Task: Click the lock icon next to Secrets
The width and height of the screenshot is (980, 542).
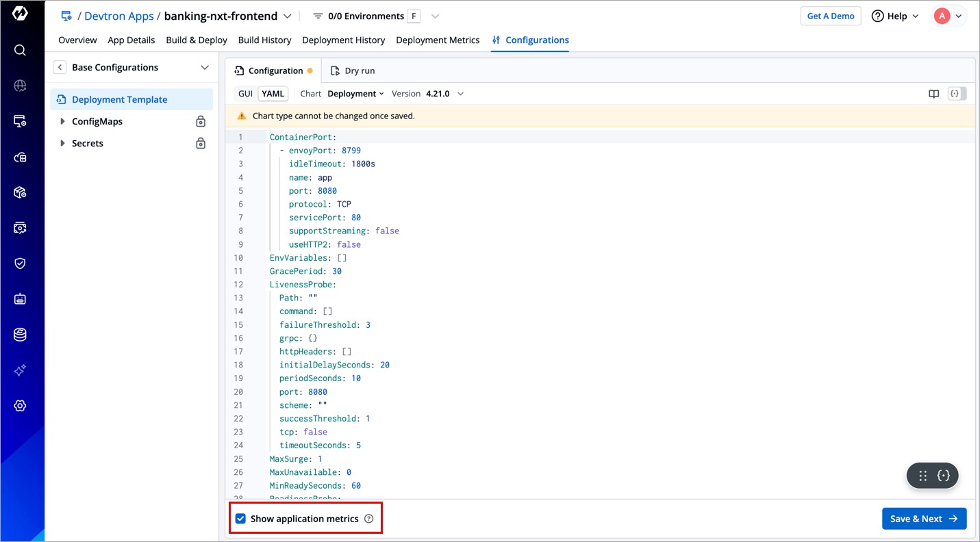Action: tap(201, 144)
